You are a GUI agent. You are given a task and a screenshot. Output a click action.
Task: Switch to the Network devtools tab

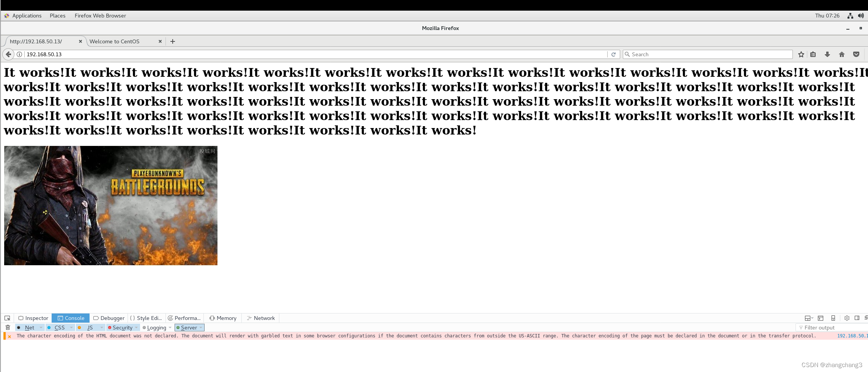261,318
